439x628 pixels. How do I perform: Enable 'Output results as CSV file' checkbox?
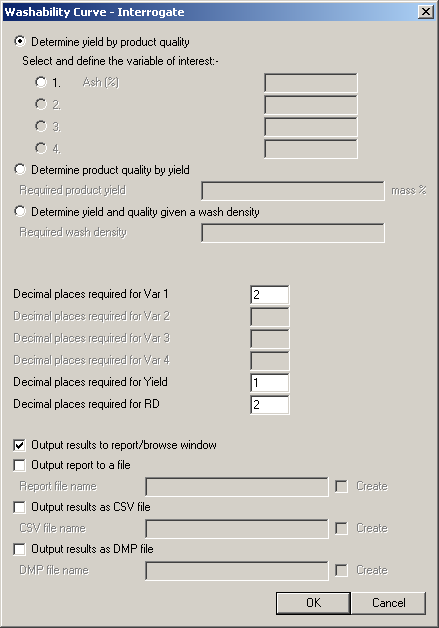click(x=19, y=507)
